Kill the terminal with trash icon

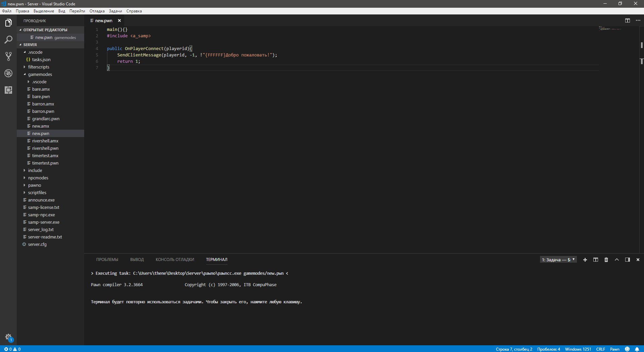(606, 260)
